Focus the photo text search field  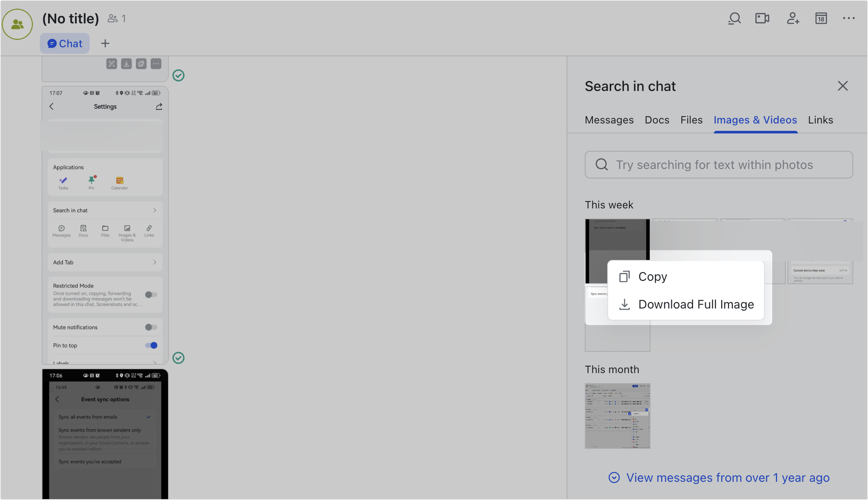pyautogui.click(x=719, y=165)
